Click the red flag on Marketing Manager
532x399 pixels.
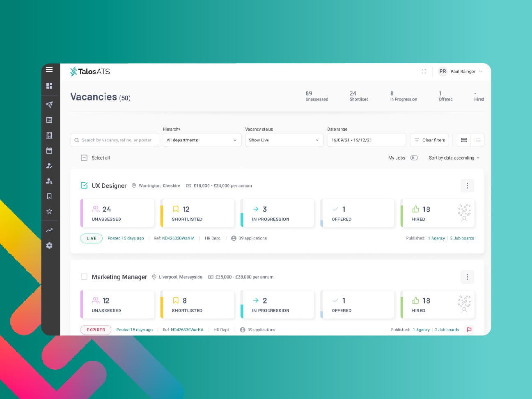[469, 330]
